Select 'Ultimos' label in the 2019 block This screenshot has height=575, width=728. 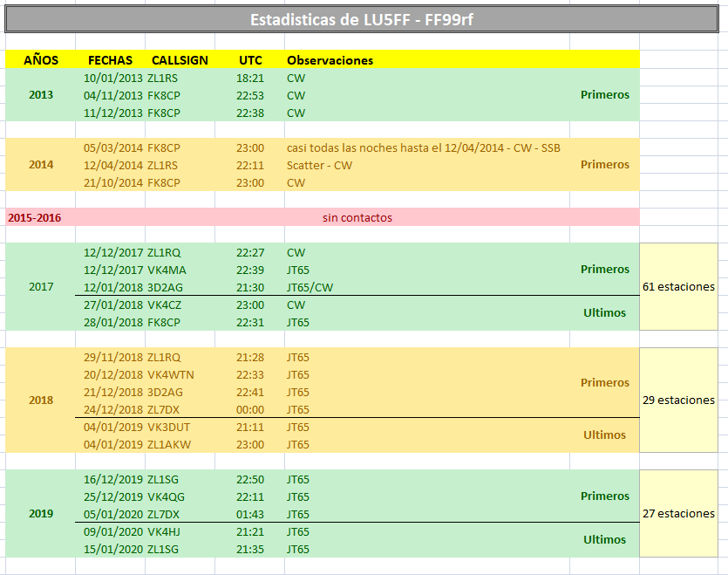pos(604,540)
